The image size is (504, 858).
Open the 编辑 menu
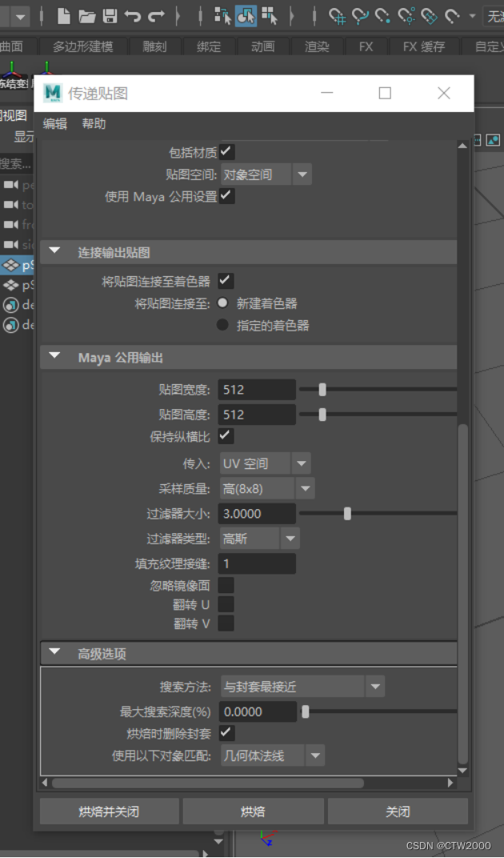tap(55, 124)
